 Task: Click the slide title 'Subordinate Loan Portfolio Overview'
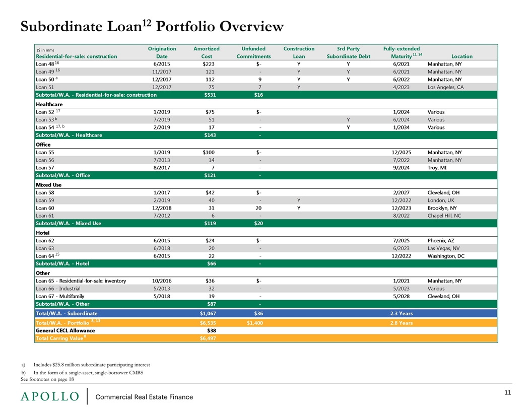[x=152, y=27]
